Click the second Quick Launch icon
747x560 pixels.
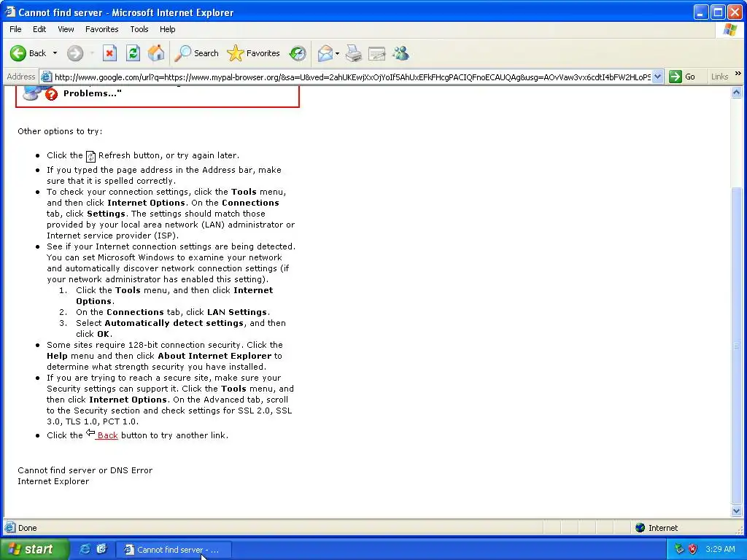pyautogui.click(x=101, y=549)
